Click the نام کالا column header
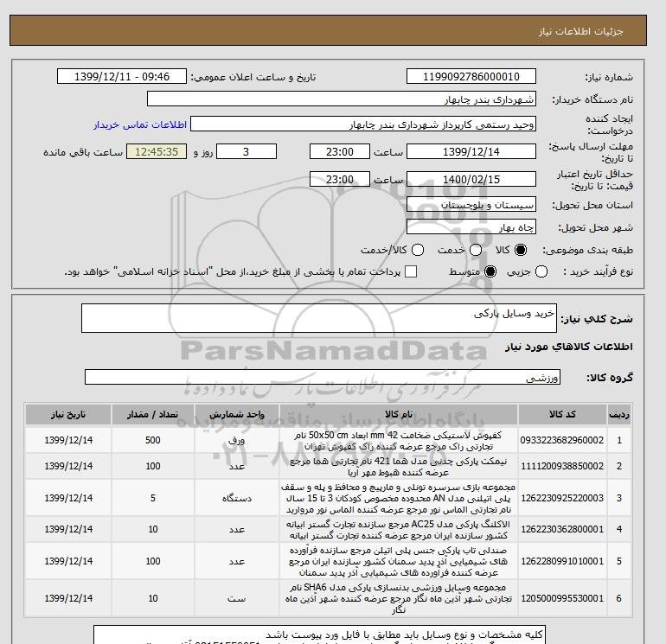The height and width of the screenshot is (644, 666). click(x=399, y=415)
